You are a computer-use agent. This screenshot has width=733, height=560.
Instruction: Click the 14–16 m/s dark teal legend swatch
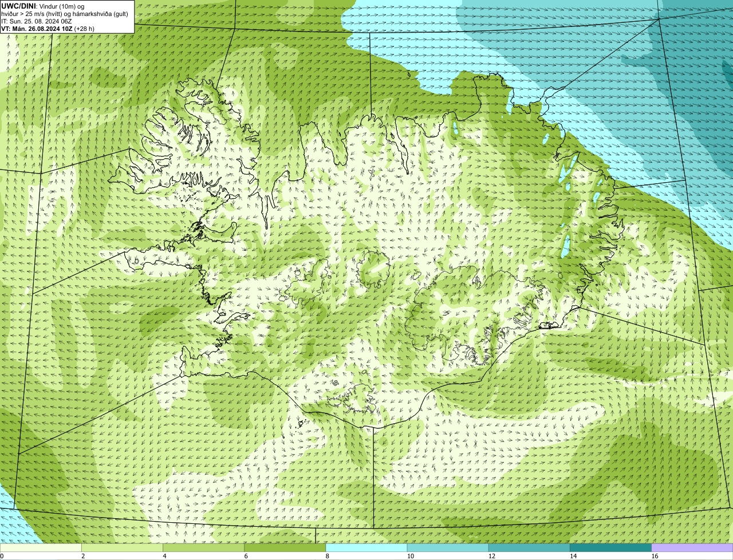(x=610, y=548)
